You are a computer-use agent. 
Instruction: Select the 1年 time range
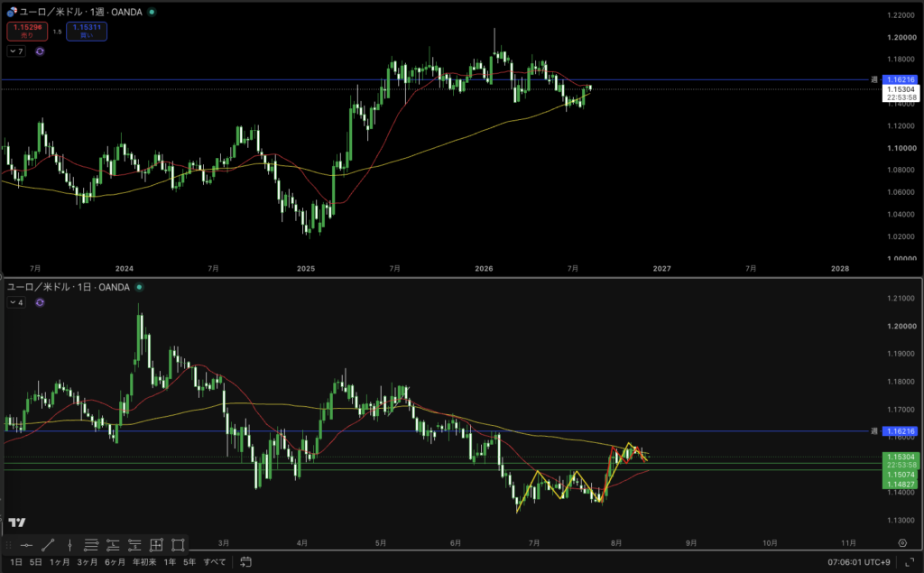pos(170,562)
